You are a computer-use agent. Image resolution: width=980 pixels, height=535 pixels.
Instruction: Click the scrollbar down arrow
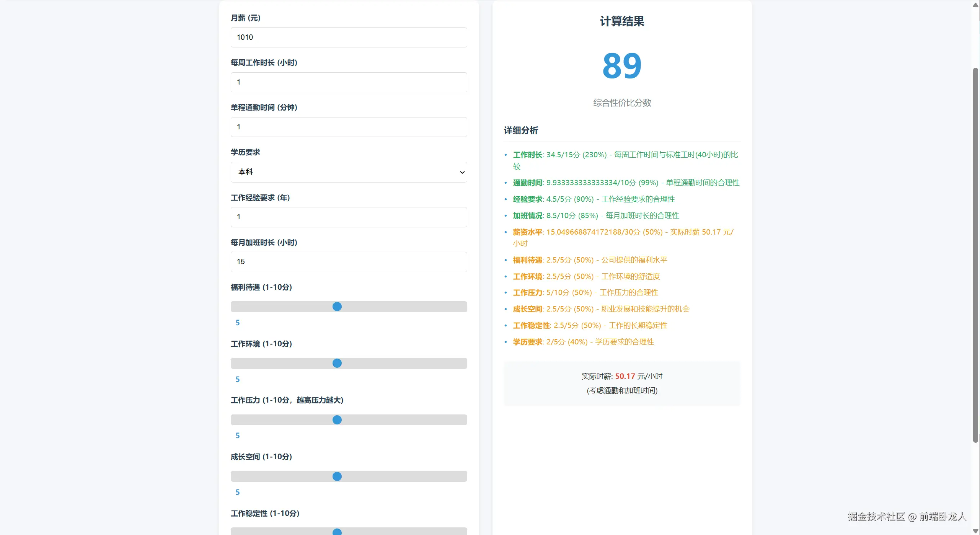975,531
